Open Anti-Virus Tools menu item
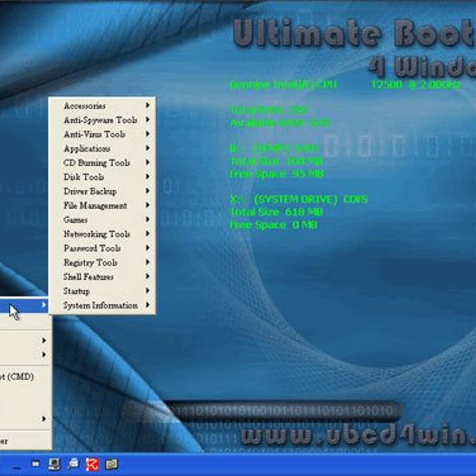 click(95, 134)
